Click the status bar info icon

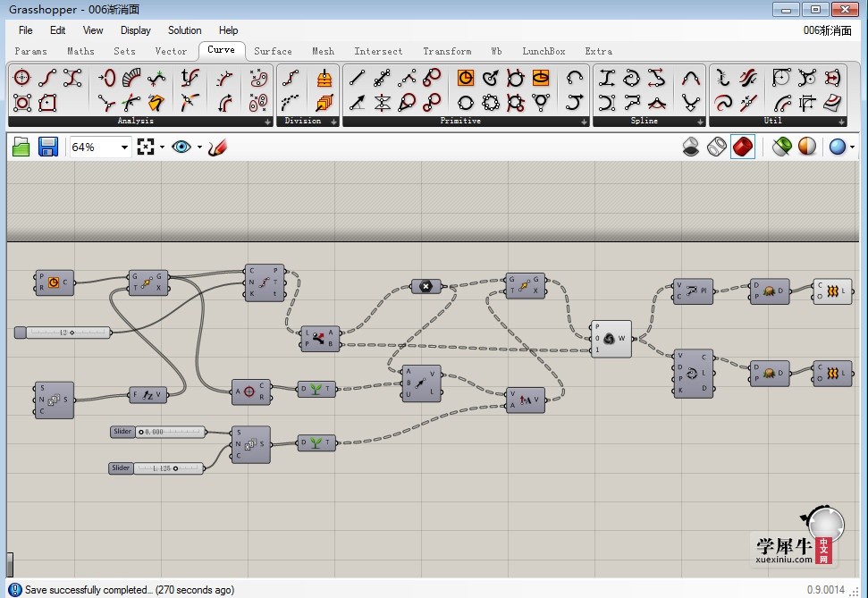[15, 590]
